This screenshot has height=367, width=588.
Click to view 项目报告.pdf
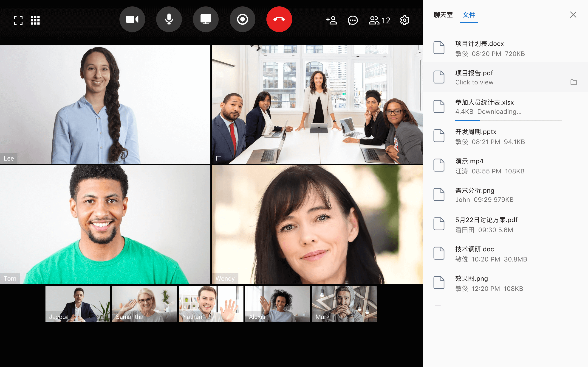[474, 82]
